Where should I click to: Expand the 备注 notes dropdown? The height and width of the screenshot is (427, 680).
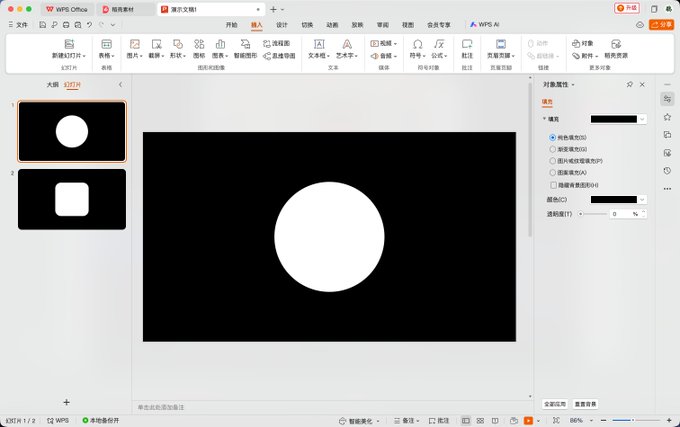point(418,421)
